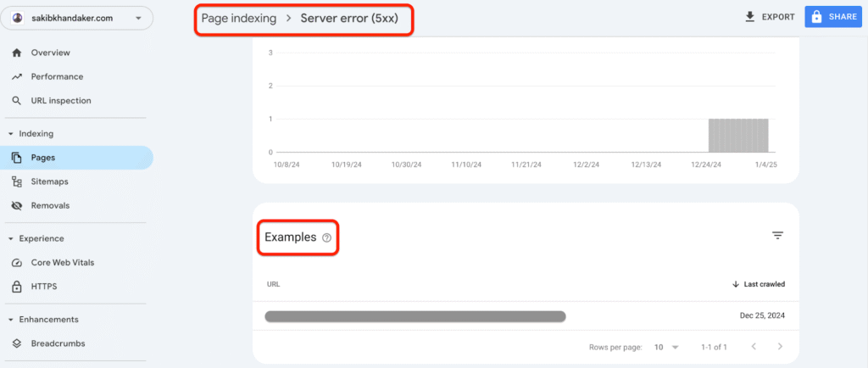Screen dimensions: 868x368
Task: Collapse the Experience section
Action: pos(11,239)
